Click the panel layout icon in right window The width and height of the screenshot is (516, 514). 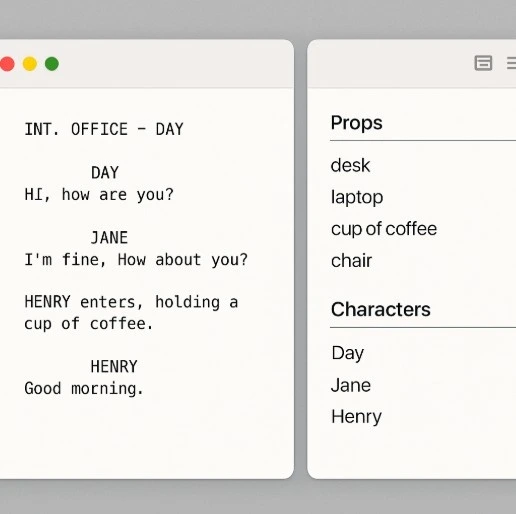point(483,63)
